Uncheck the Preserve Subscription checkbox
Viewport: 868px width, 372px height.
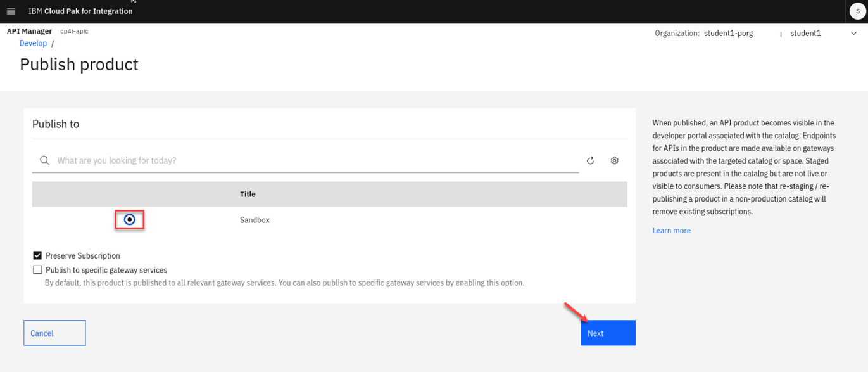(37, 255)
